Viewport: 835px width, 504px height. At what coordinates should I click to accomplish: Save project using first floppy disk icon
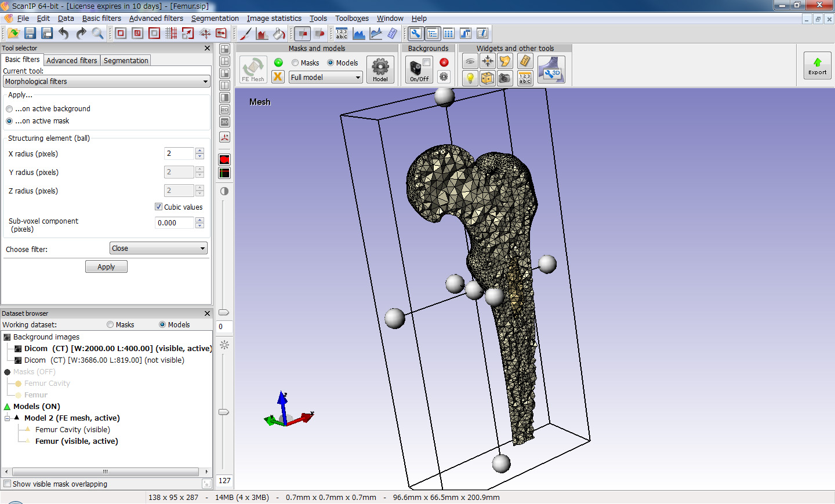click(30, 34)
